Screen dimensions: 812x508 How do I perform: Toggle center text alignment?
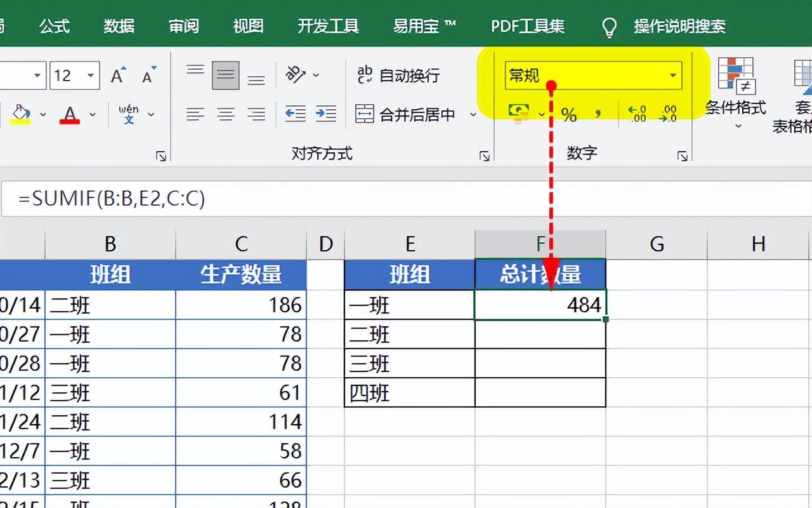tap(225, 114)
